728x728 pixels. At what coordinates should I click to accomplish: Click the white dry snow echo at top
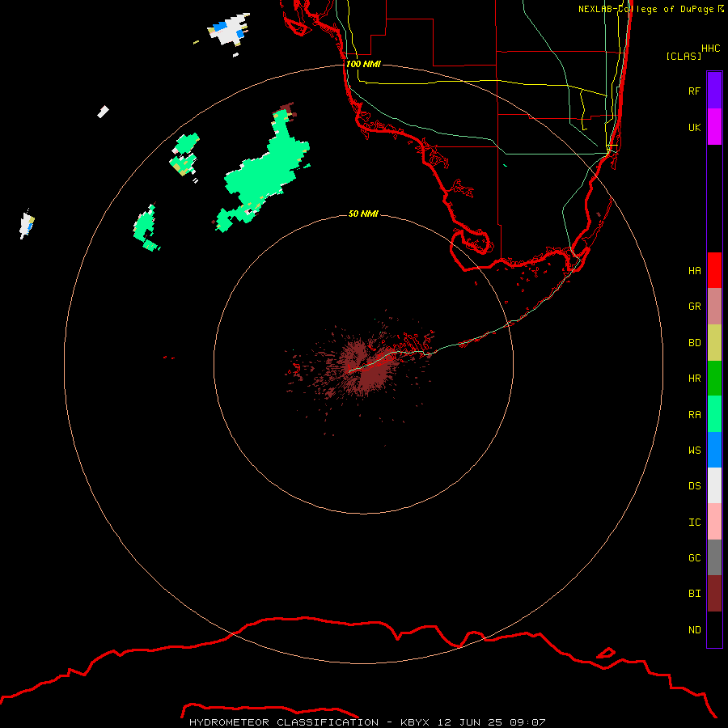(229, 30)
